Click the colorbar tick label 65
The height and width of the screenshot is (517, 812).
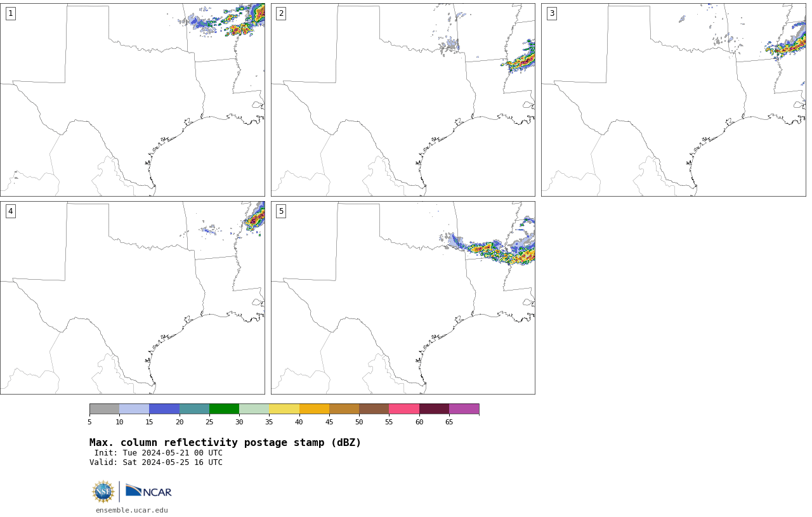click(449, 422)
